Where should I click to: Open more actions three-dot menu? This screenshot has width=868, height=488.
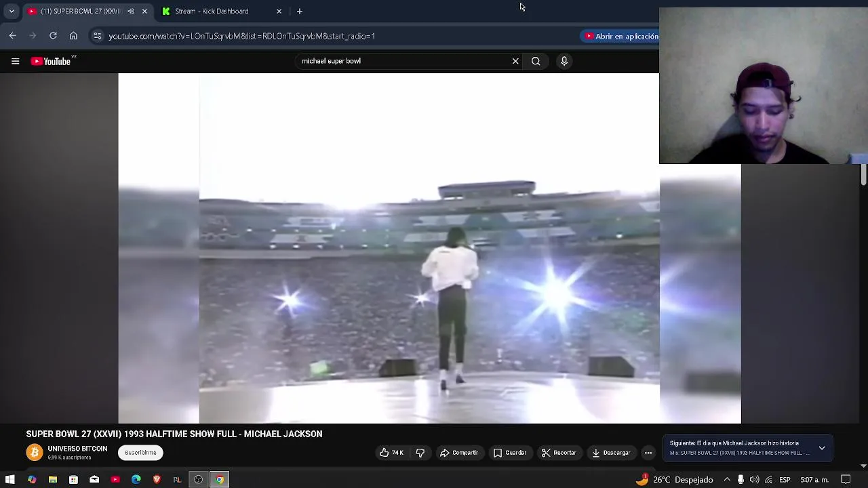(x=648, y=453)
